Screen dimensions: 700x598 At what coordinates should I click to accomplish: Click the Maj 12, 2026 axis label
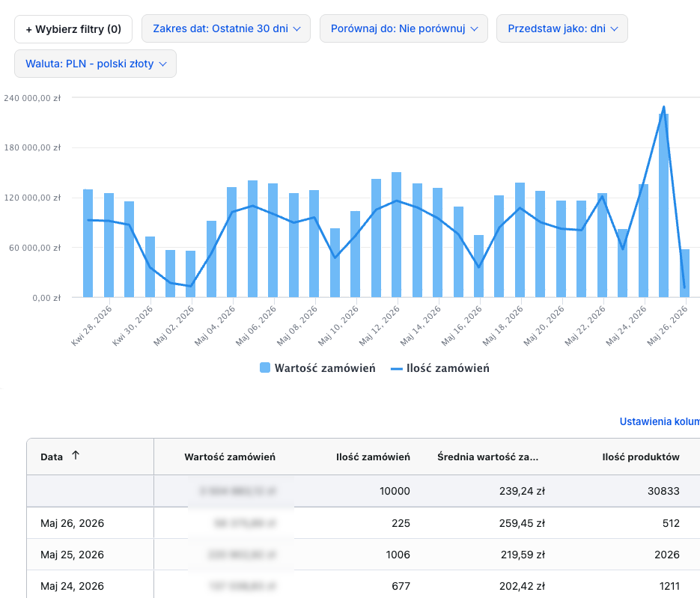point(380,326)
